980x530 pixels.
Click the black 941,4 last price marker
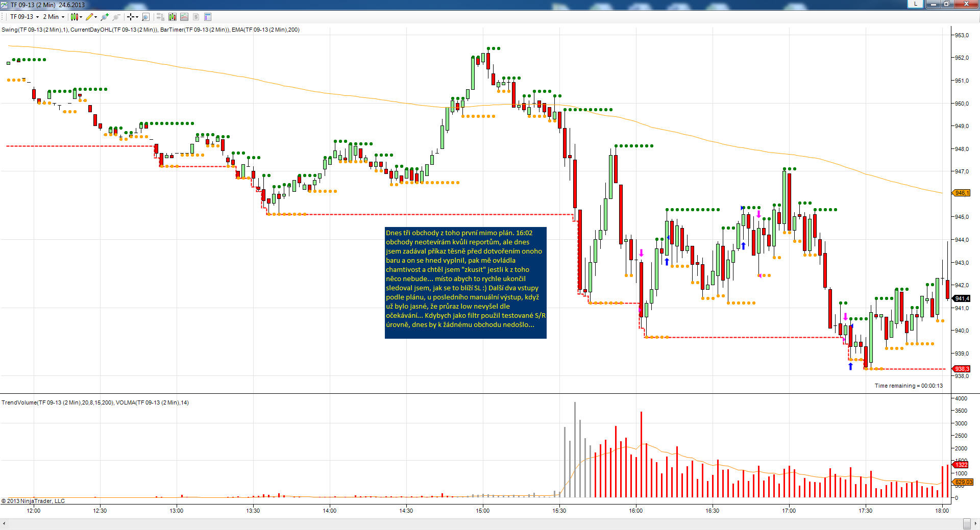(x=961, y=298)
